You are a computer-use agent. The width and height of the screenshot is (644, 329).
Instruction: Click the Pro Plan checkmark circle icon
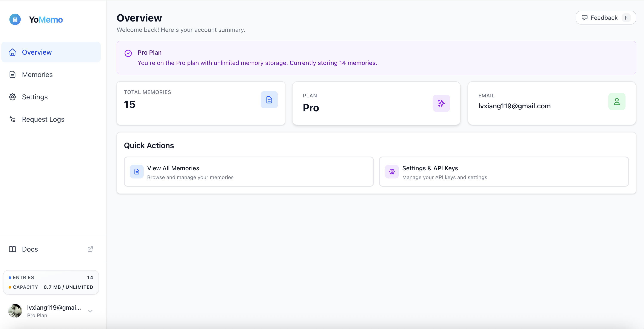128,53
